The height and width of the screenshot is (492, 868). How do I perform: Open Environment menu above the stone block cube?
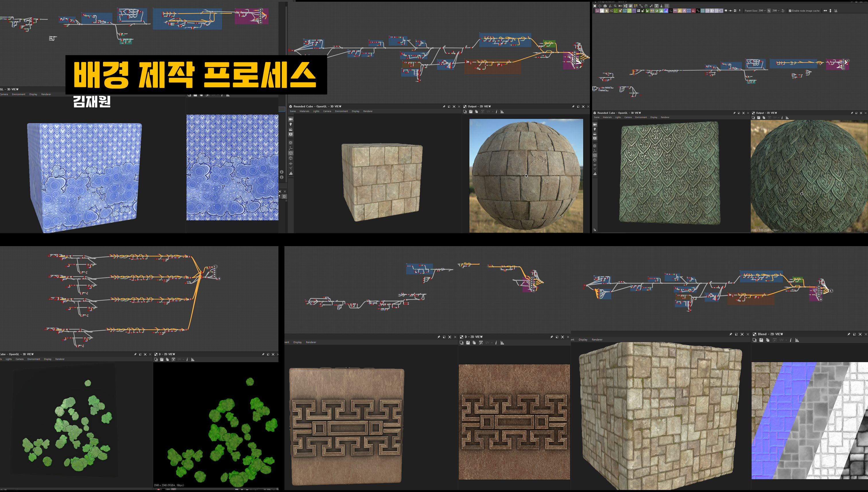coord(341,111)
